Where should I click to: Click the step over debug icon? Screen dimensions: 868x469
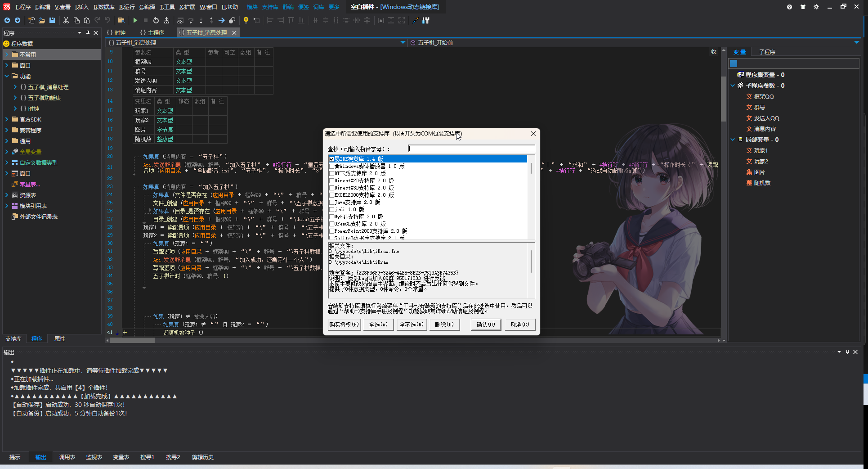(x=191, y=20)
